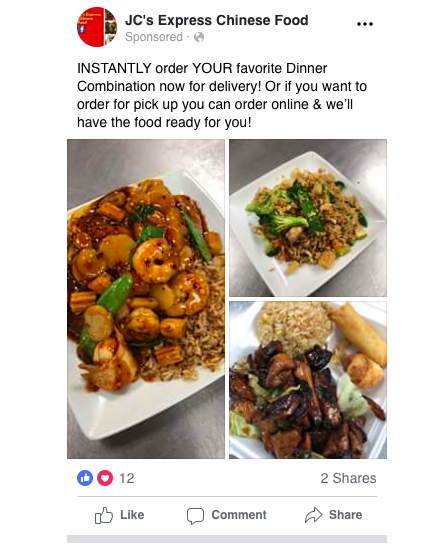The image size is (431, 546).
Task: Click the Comment button label
Action: pos(239,515)
